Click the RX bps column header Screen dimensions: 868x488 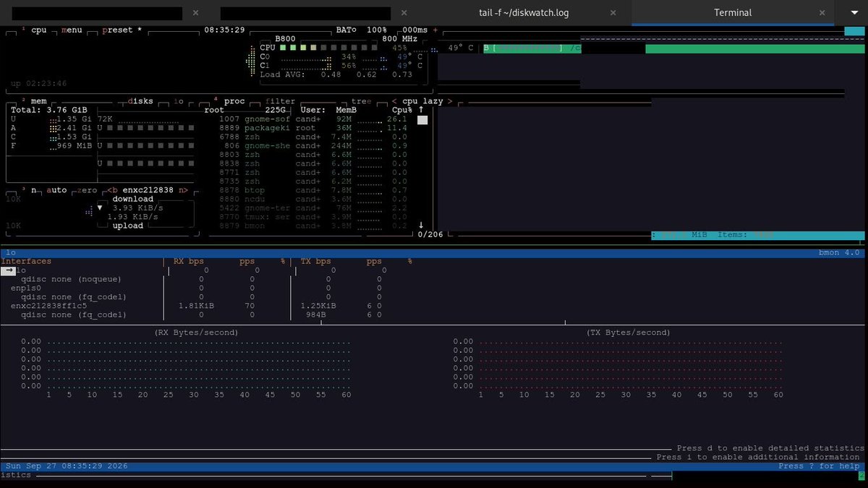(x=190, y=261)
